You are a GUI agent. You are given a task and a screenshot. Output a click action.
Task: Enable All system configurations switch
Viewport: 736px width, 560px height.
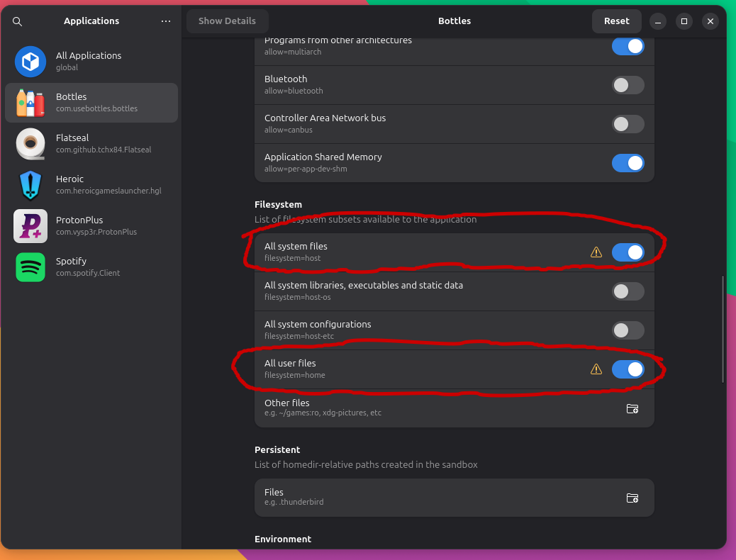pyautogui.click(x=628, y=330)
